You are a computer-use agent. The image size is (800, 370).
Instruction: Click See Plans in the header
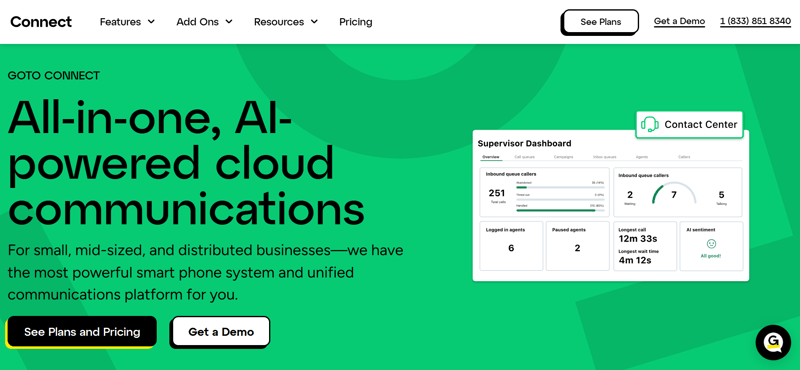pos(601,22)
